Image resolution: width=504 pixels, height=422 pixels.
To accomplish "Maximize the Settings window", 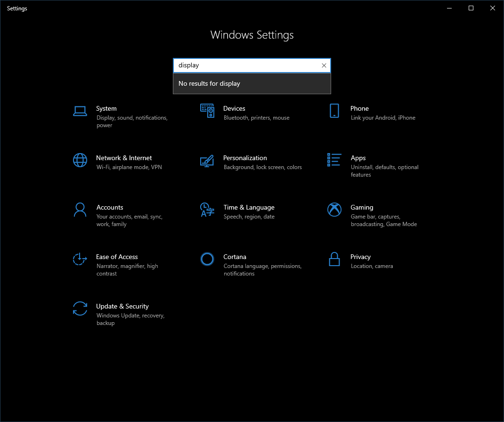I will pyautogui.click(x=471, y=8).
